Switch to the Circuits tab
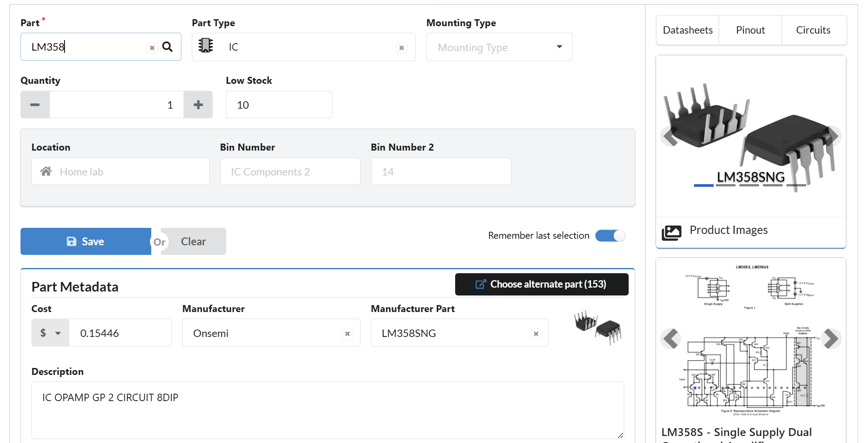The height and width of the screenshot is (443, 868). (x=813, y=30)
